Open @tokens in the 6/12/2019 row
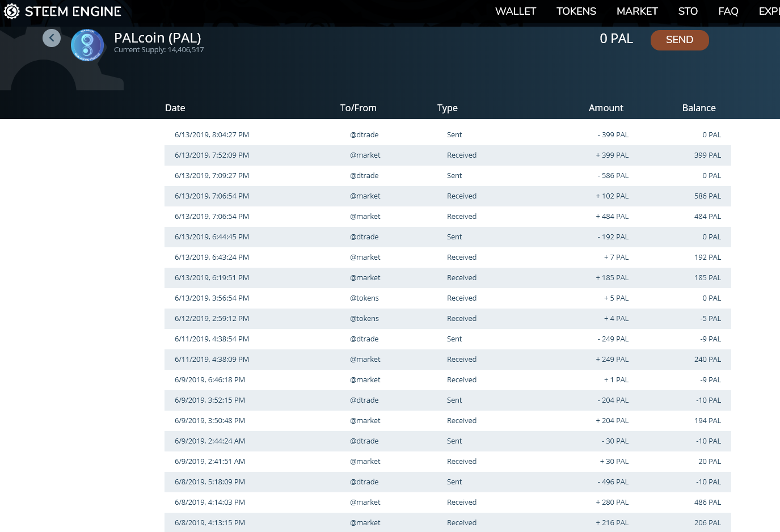The width and height of the screenshot is (780, 532). point(364,319)
